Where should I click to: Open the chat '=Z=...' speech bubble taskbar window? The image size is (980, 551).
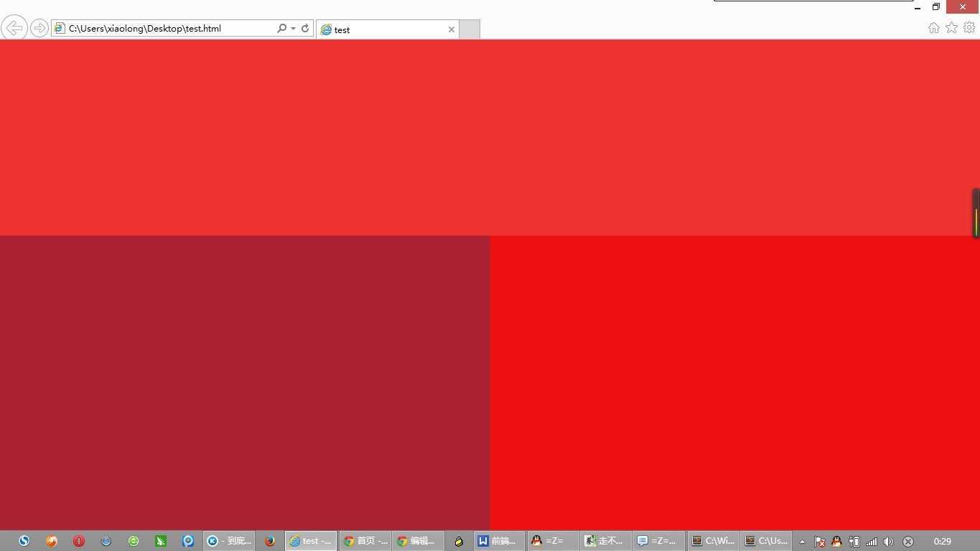pyautogui.click(x=659, y=541)
